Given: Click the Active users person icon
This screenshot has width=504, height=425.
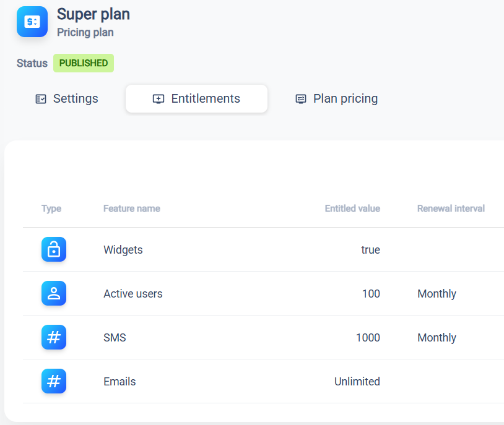Looking at the screenshot, I should (54, 293).
